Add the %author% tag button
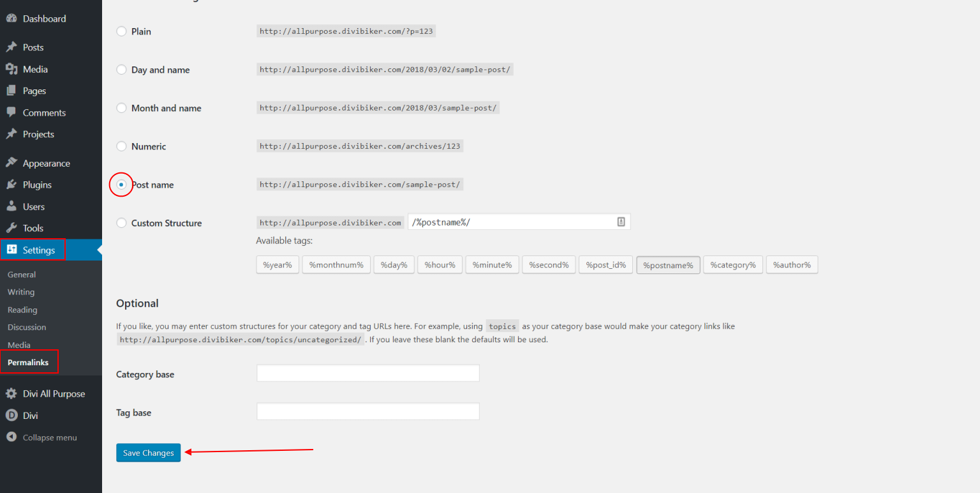Screen dimensions: 980x493 pos(792,264)
